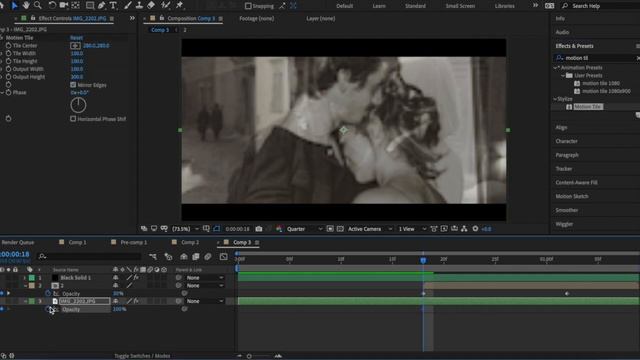Enable the Snapping checkbox
This screenshot has height=360, width=640.
[x=248, y=6]
